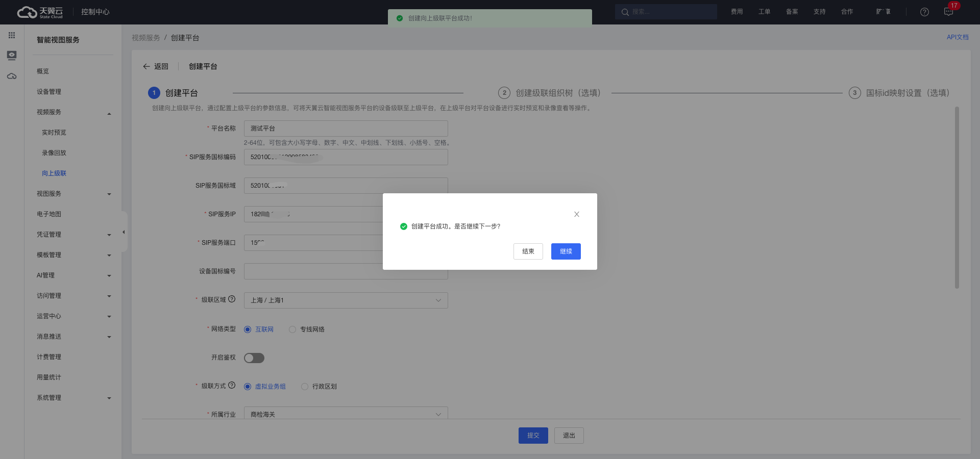Screen dimensions: 980x459
Task: Open the help question mark icon
Action: tap(924, 12)
